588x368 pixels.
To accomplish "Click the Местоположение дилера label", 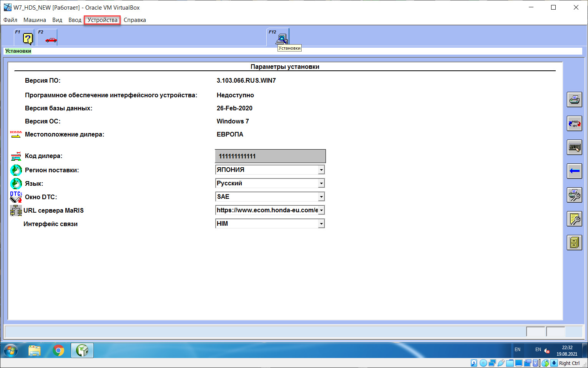I will [65, 134].
